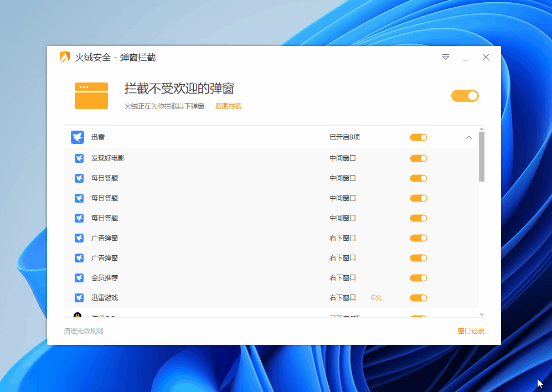Toggle the first 每日答题 switch

click(x=419, y=178)
